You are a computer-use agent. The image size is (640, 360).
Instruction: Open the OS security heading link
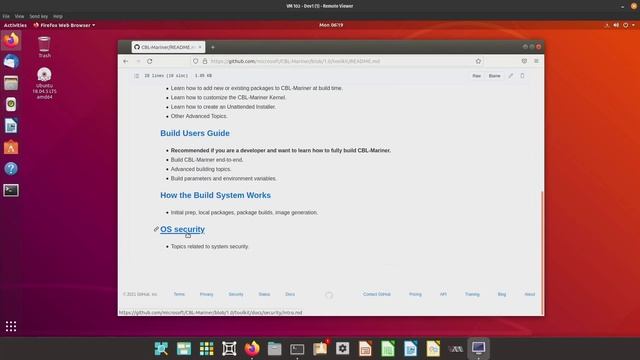[182, 229]
